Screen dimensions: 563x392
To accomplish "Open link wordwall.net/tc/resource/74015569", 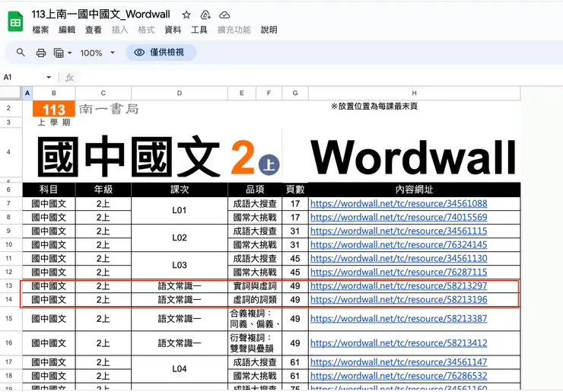I will (399, 218).
